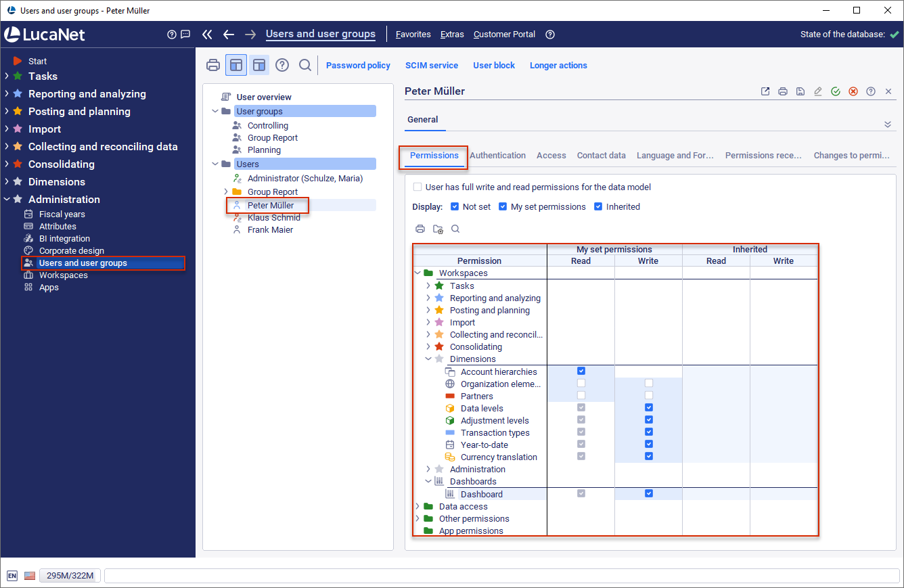Image resolution: width=904 pixels, height=588 pixels.
Task: Uncheck Write for Year-to-date
Action: (649, 444)
